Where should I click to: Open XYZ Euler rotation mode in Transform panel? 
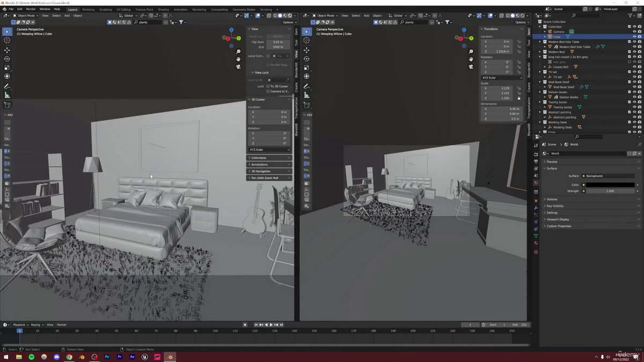point(501,78)
